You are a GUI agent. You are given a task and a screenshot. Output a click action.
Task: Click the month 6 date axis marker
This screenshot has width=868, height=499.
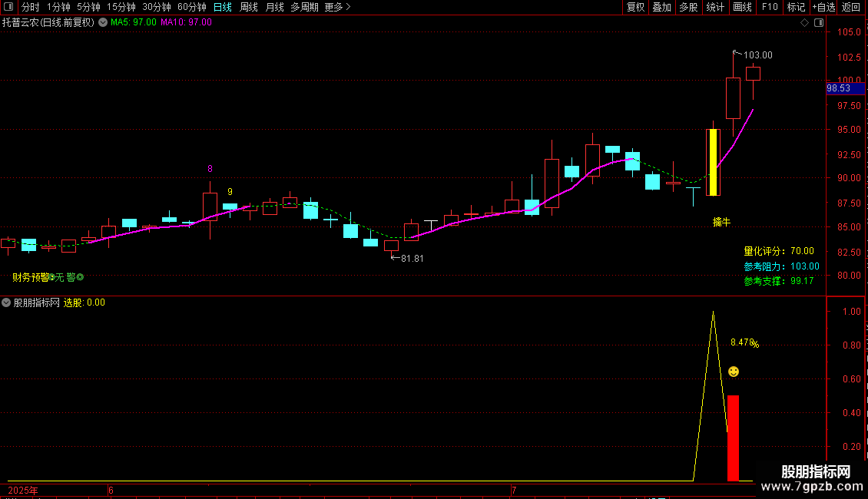[x=111, y=490]
